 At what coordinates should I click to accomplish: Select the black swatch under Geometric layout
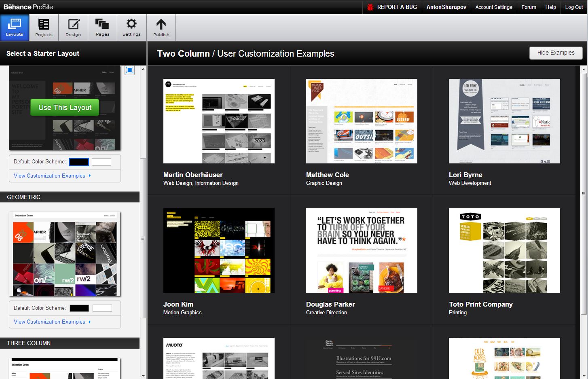tap(79, 308)
